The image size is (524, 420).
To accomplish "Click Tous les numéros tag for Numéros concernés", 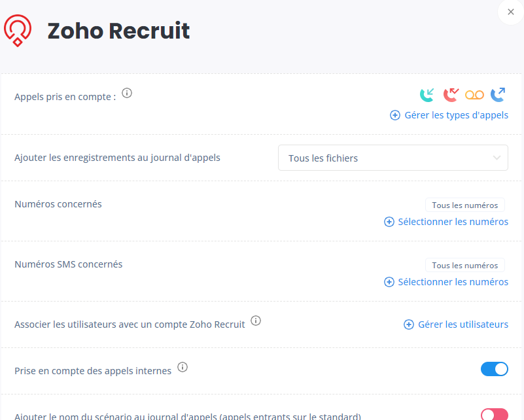I will coord(465,205).
